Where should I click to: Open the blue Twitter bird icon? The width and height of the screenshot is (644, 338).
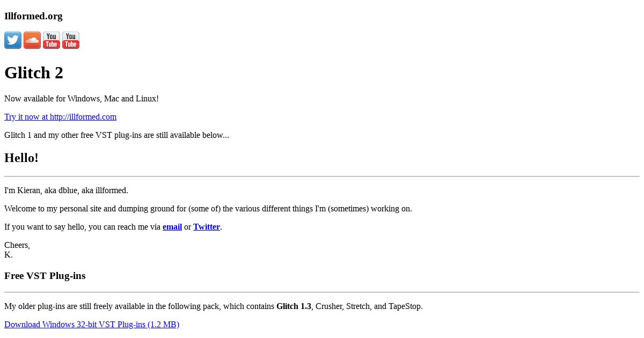tap(13, 40)
